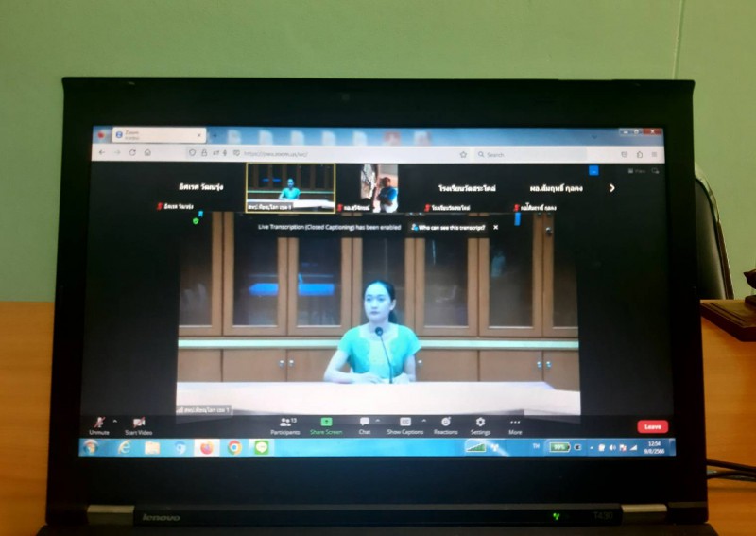The height and width of the screenshot is (536, 756).
Task: Start Video in the Zoom toolbar
Action: 138,426
